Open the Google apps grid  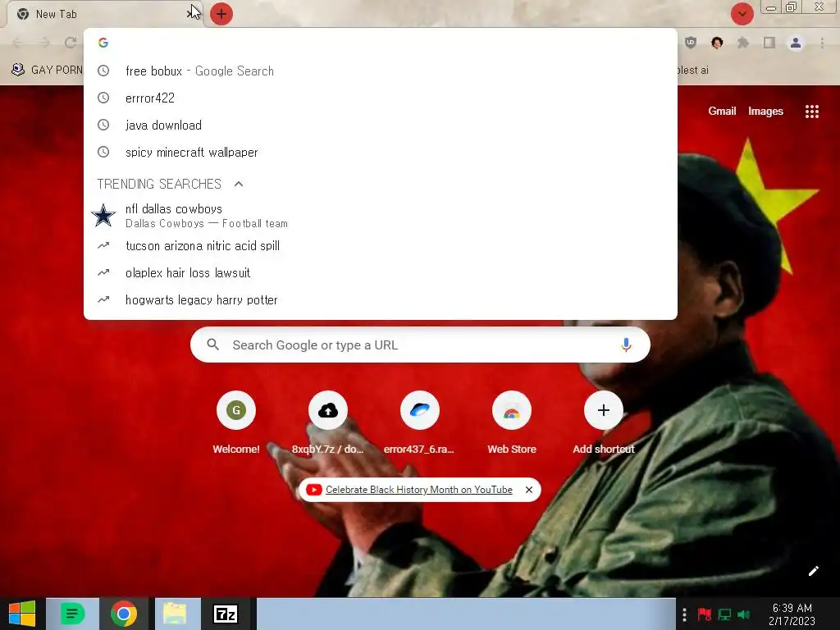811,111
